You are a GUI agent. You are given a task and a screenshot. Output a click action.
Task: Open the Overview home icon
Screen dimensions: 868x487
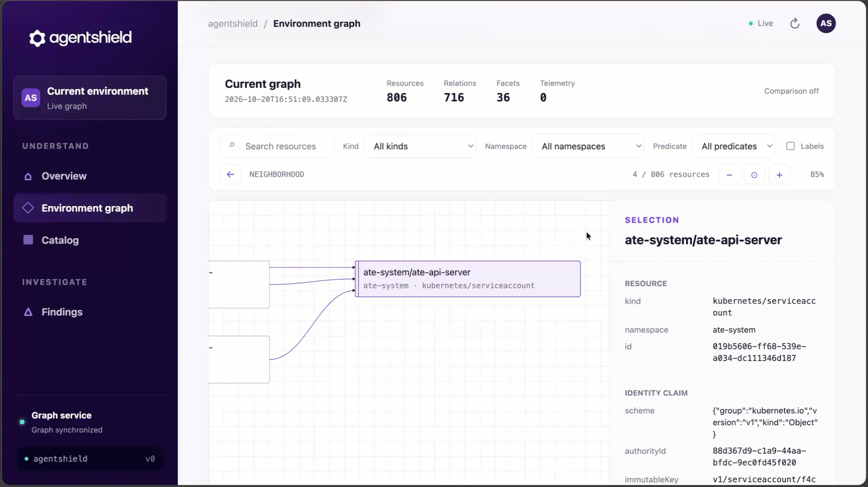pyautogui.click(x=28, y=176)
